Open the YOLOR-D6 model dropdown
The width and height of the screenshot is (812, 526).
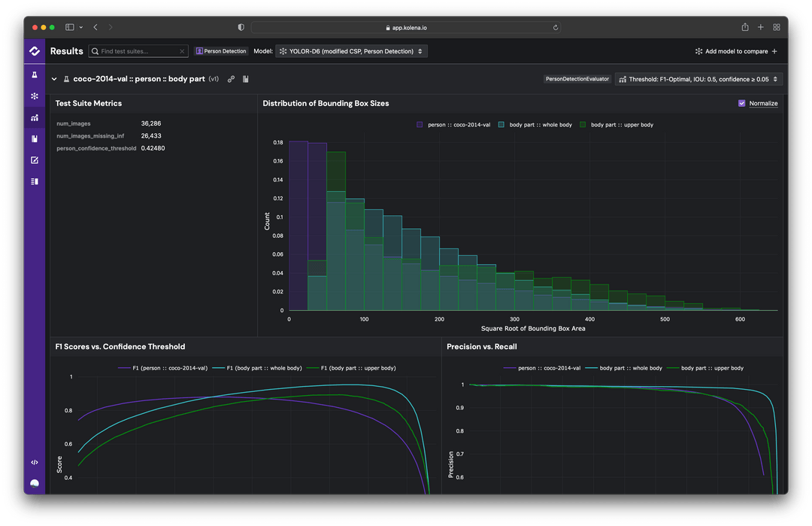351,51
